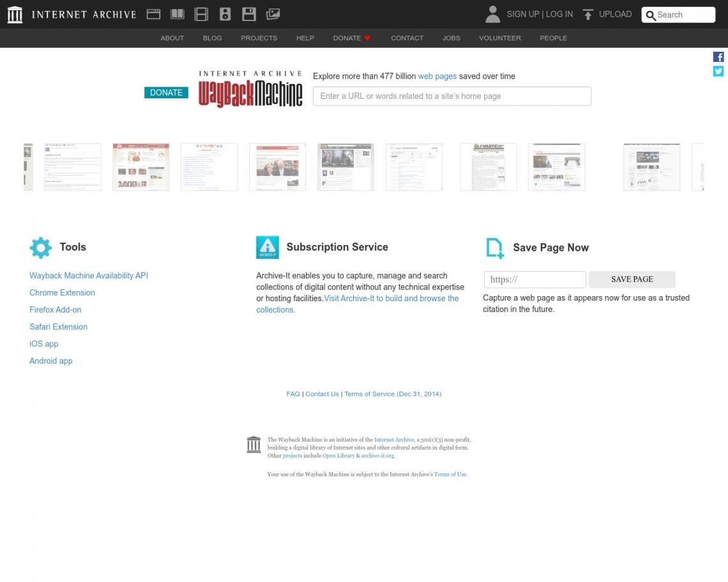Click the Archive-It subscription icon

click(x=268, y=248)
